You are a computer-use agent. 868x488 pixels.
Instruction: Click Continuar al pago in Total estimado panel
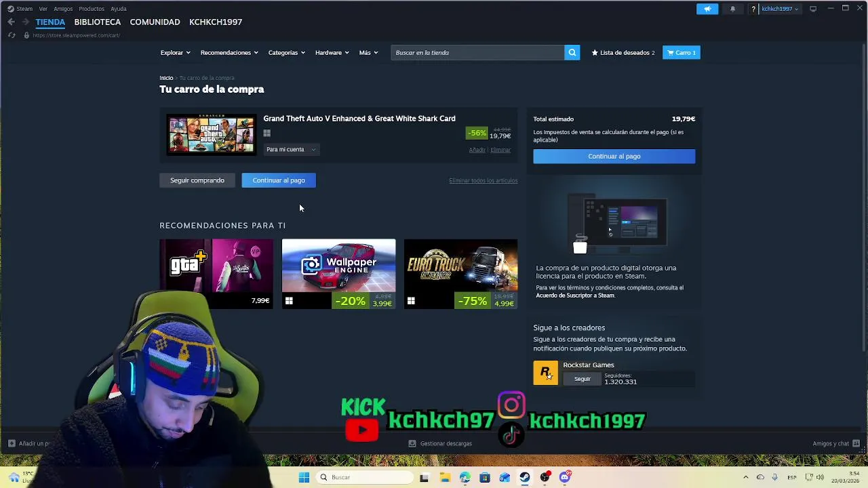(x=614, y=157)
